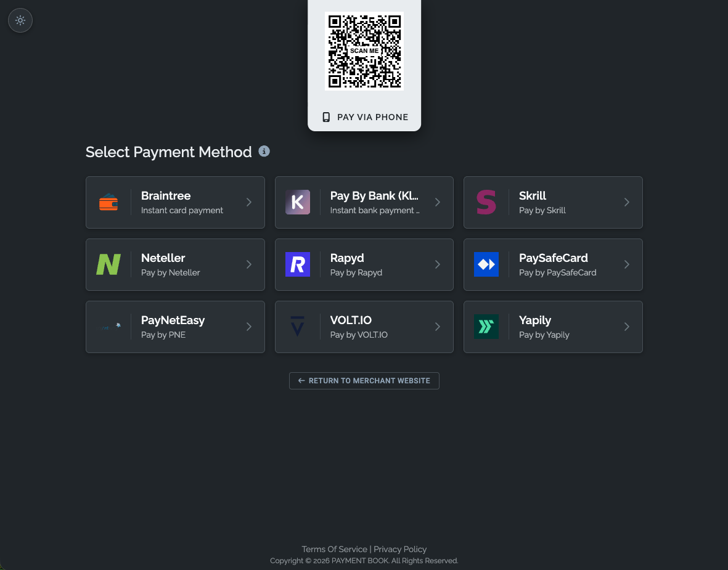Click the Pay by Neteller subtitle

coord(170,272)
